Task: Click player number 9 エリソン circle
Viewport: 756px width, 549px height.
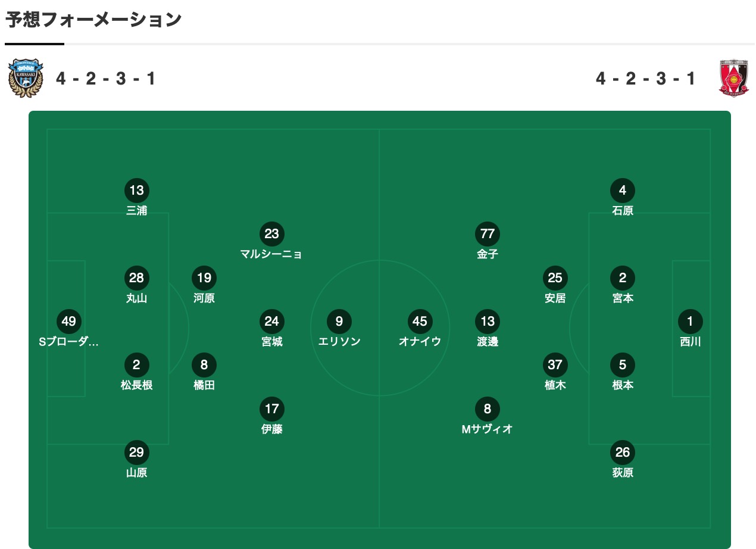Action: (x=339, y=322)
